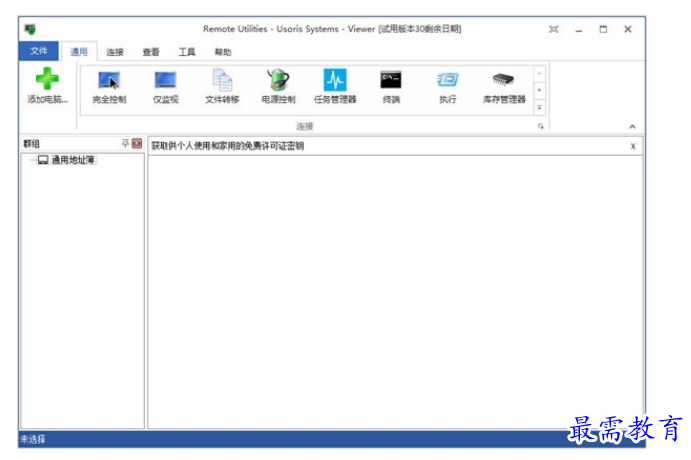Image resolution: width=691 pixels, height=460 pixels.
Task: Switch to the Tools (工具) ribbon tab
Action: point(186,52)
